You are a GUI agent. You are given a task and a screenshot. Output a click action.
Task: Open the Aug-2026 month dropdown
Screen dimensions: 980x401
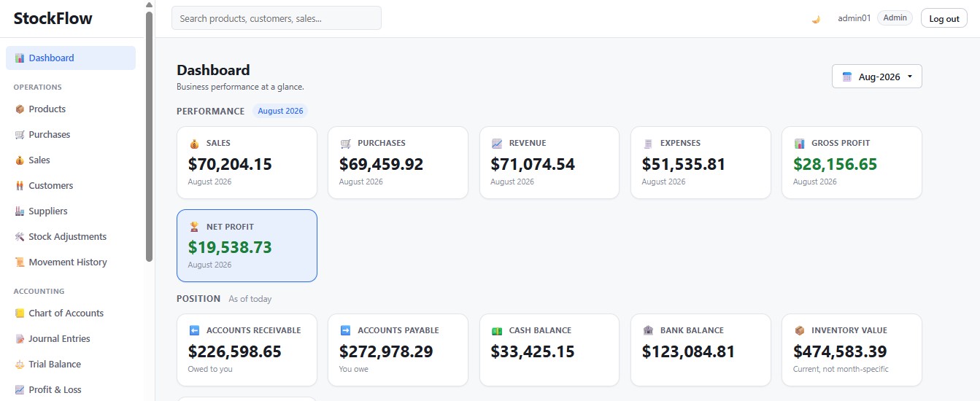[x=877, y=77]
